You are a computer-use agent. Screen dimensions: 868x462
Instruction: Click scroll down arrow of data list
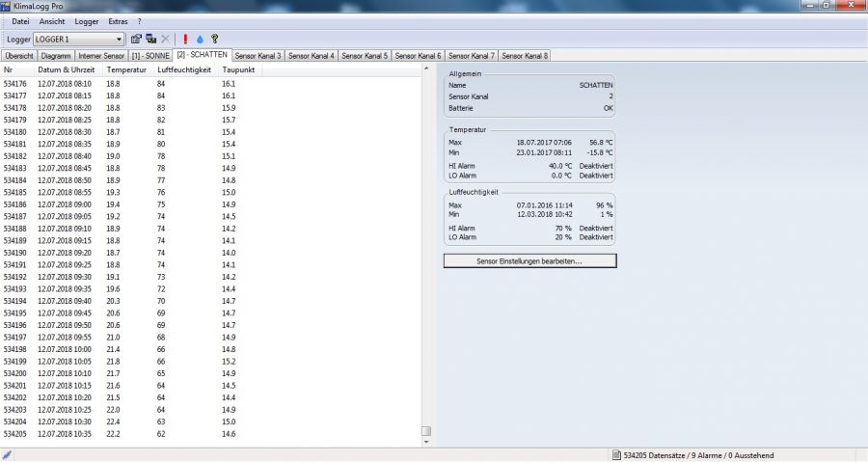click(426, 443)
